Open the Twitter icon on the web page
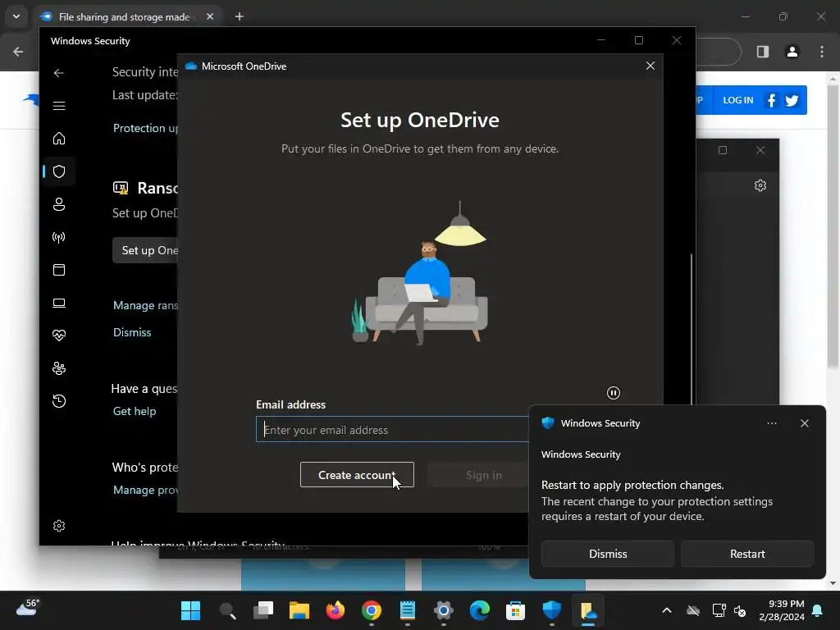This screenshot has width=840, height=630. pyautogui.click(x=792, y=100)
